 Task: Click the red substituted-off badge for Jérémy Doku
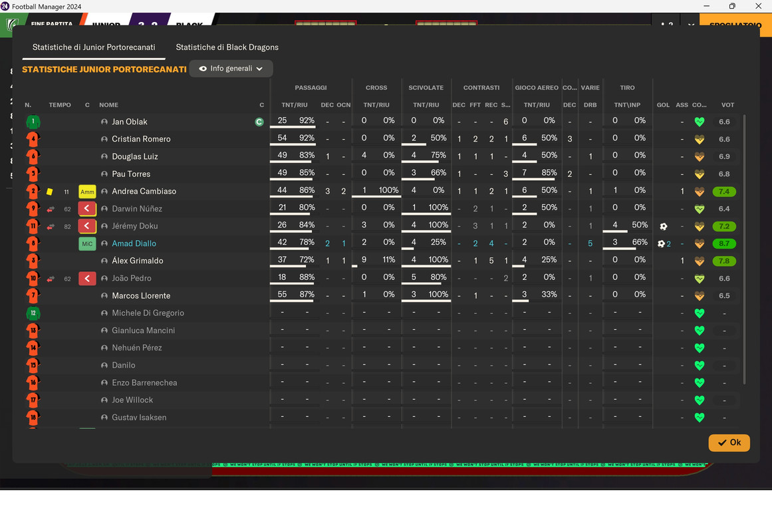pyautogui.click(x=87, y=226)
